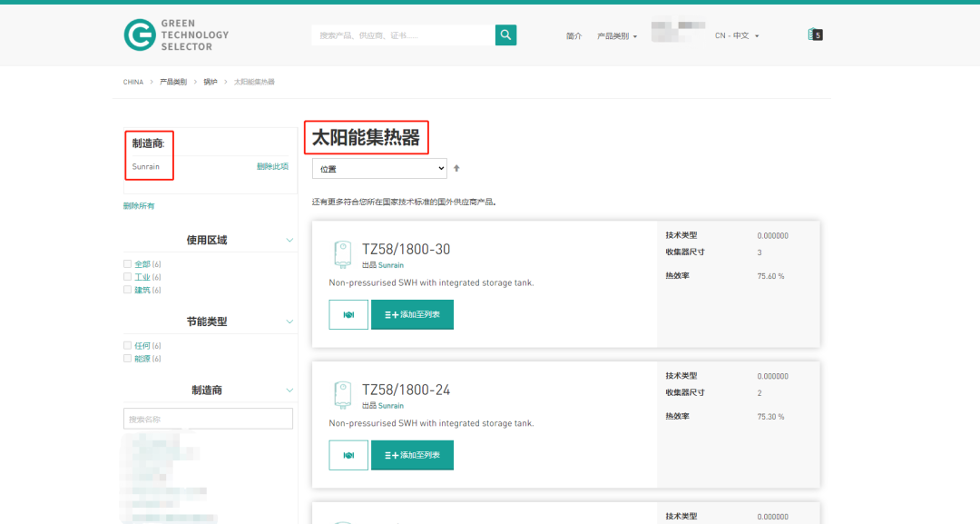Check the 全部 usage area checkbox
This screenshot has height=524, width=980.
pyautogui.click(x=128, y=264)
